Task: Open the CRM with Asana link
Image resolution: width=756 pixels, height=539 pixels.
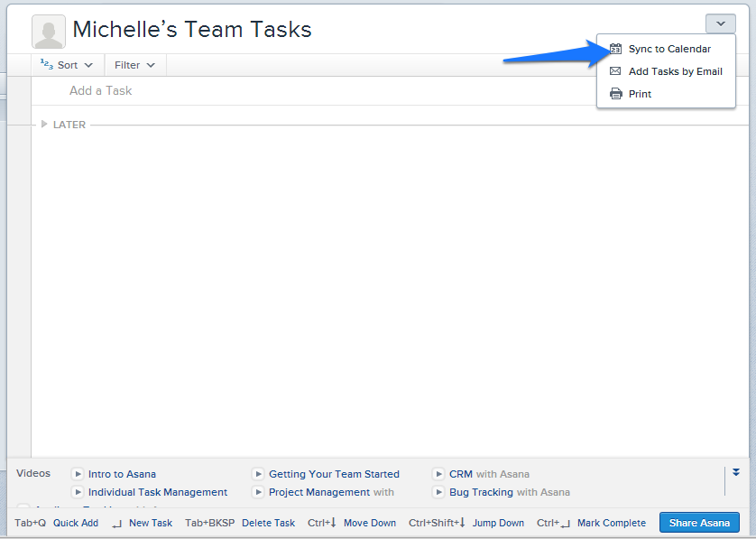Action: [x=489, y=474]
